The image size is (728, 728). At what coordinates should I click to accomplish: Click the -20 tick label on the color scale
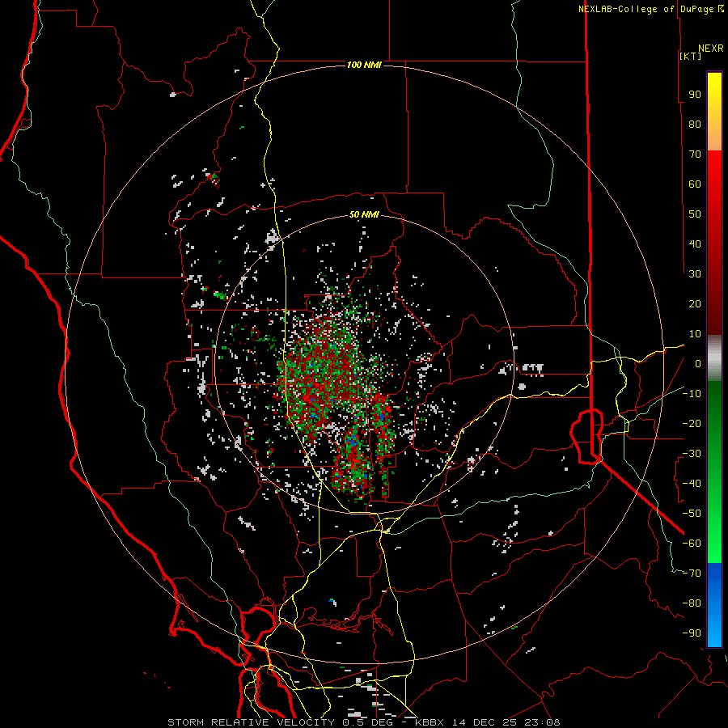point(692,423)
